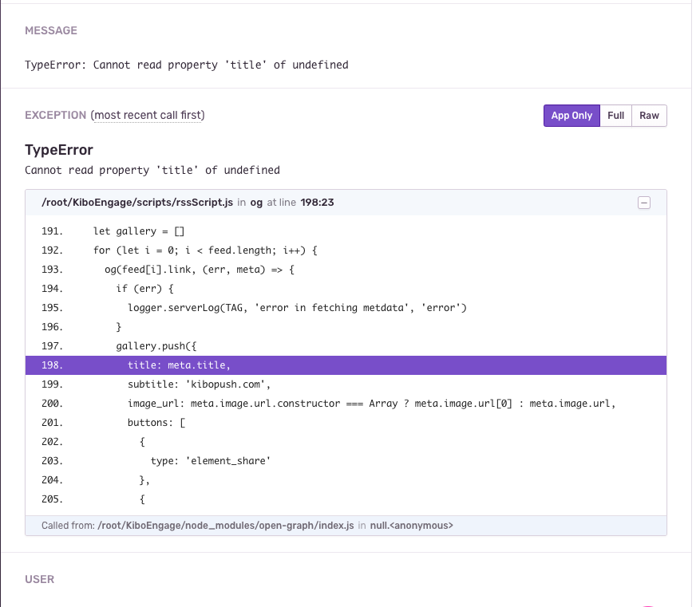
Task: Click exception detail 'Cannot read property' under TypeError
Action: coord(152,171)
